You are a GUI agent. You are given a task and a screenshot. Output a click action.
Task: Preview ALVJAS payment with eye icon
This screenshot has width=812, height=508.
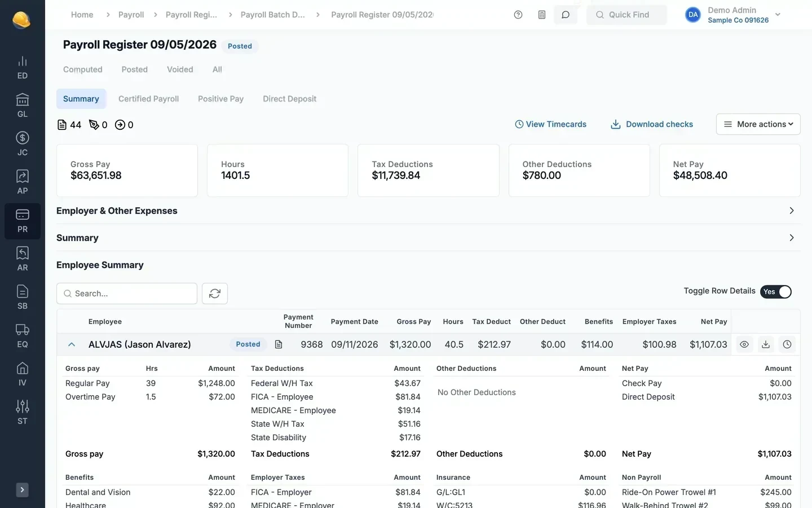tap(744, 344)
